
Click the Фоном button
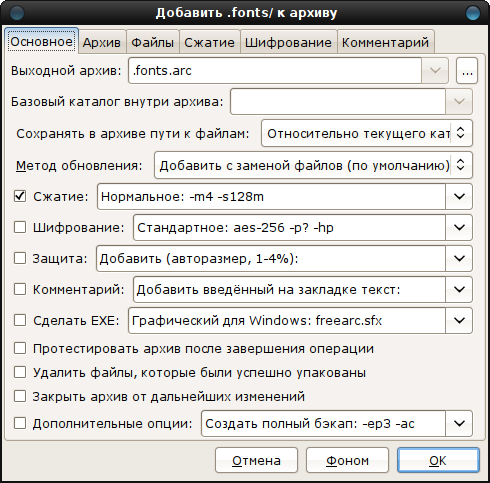347,460
